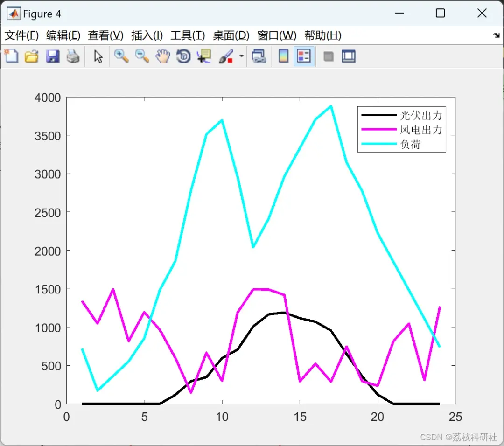
Task: Toggle the Insert Legend button
Action: pyautogui.click(x=304, y=56)
